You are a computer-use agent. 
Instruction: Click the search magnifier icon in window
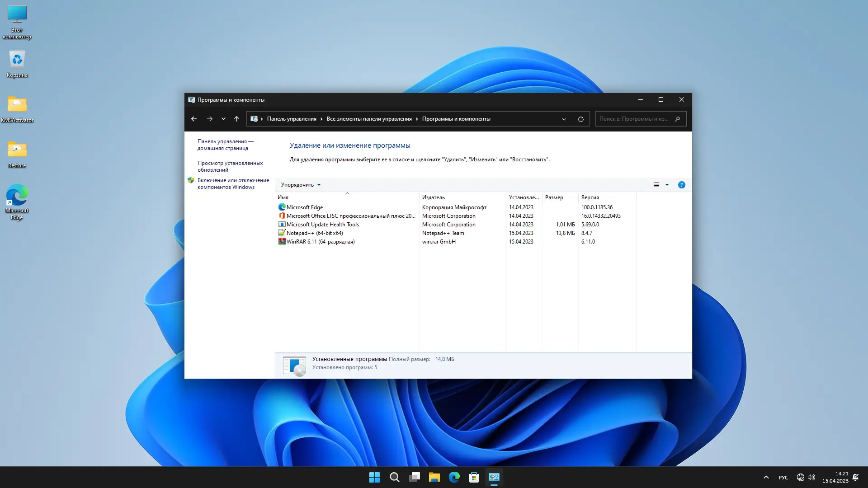pos(677,119)
